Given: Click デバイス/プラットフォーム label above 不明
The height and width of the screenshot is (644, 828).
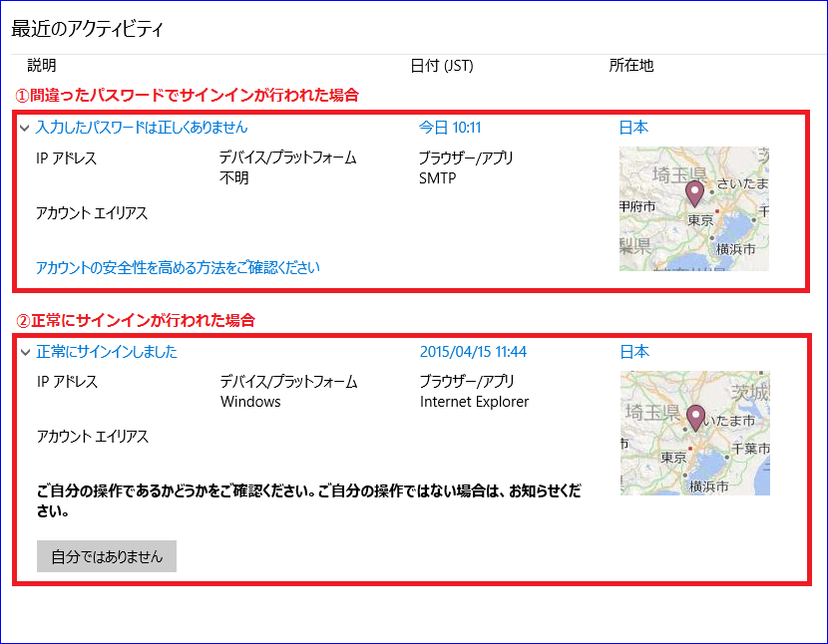Looking at the screenshot, I should (x=288, y=158).
